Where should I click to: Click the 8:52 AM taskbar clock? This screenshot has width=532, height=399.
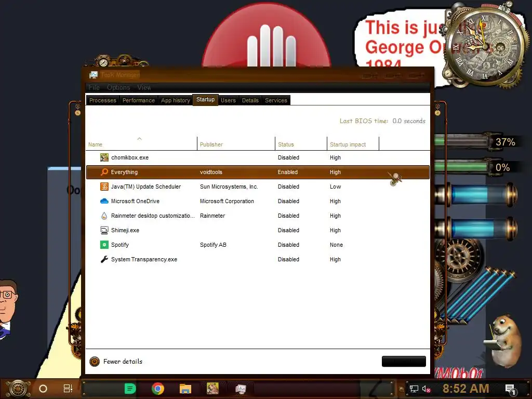(465, 389)
